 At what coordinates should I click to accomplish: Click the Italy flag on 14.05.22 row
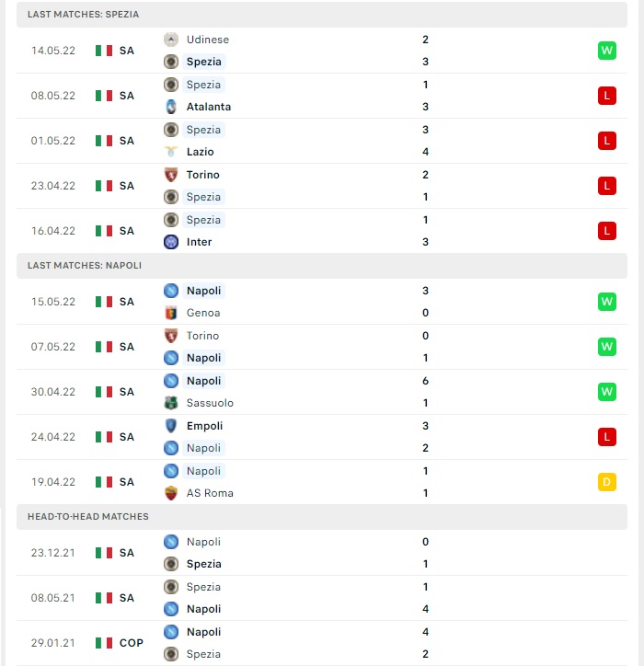[104, 51]
